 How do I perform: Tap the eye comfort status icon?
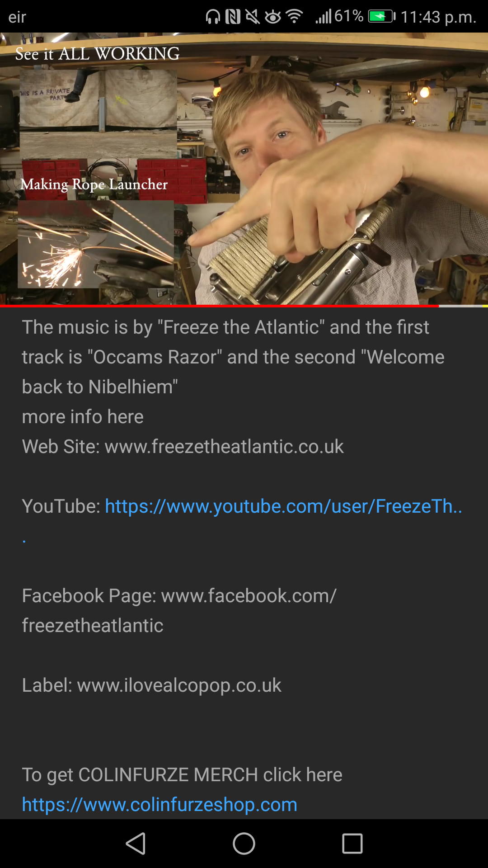[x=273, y=17]
